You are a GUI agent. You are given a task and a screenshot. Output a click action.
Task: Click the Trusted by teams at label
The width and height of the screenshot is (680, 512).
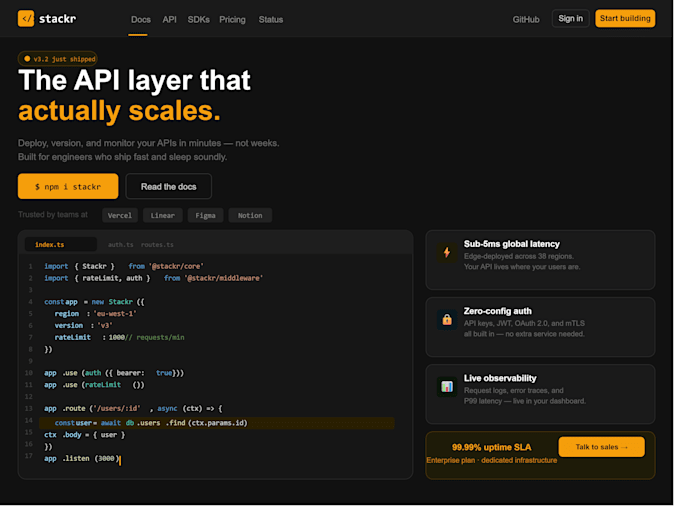click(53, 215)
